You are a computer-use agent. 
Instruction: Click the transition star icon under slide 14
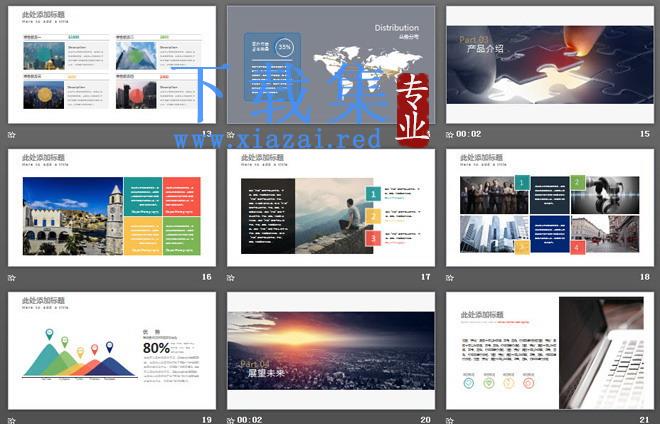[231, 135]
